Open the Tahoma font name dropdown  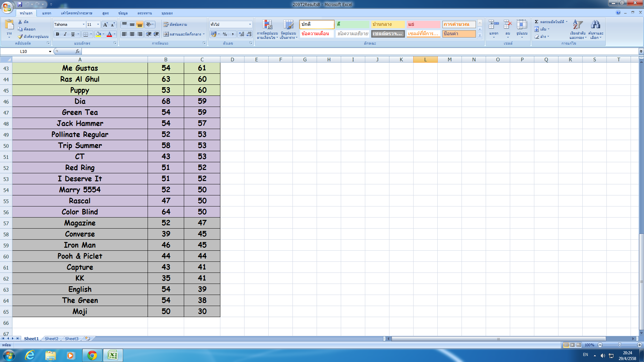pyautogui.click(x=84, y=24)
